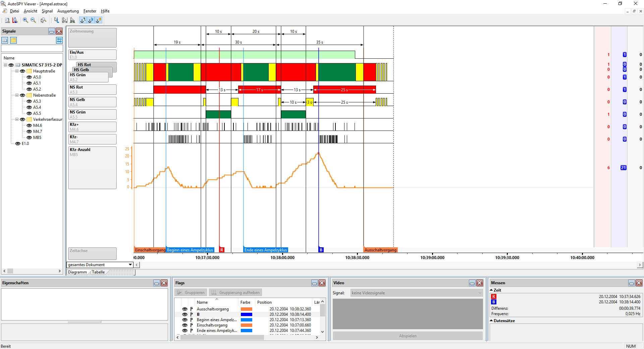644x349 pixels.
Task: Click the Ein/Aus signal label box
Action: [92, 55]
